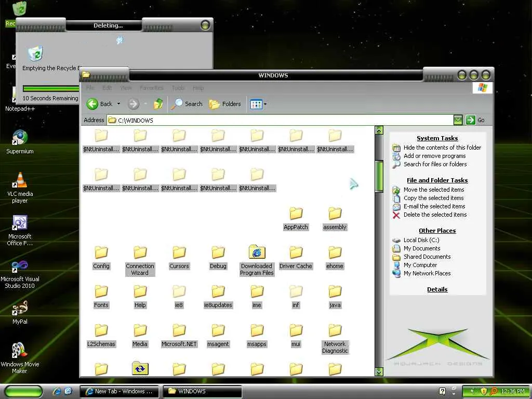Select the ie8 folder
This screenshot has width=532, height=399.
(179, 297)
